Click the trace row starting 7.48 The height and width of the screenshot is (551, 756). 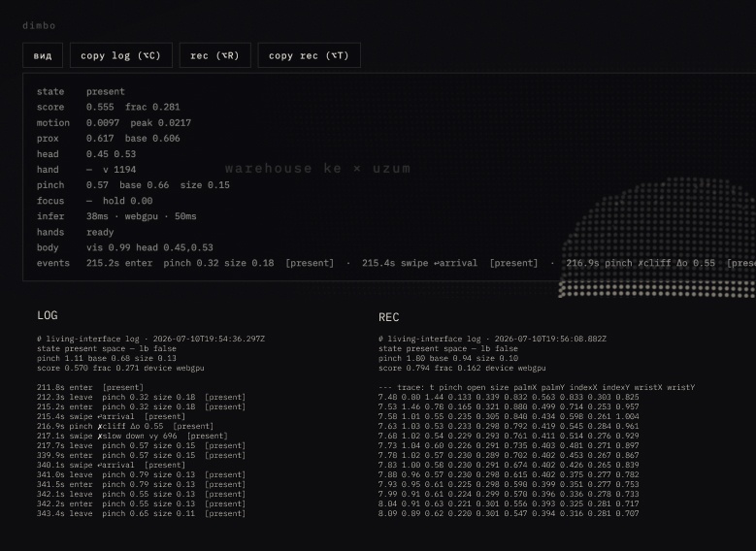coord(509,397)
